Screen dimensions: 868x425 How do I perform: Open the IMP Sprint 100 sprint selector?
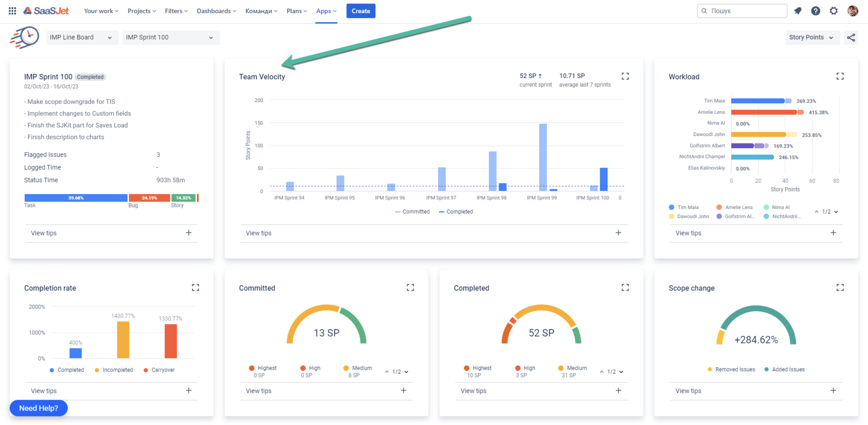pyautogui.click(x=171, y=37)
